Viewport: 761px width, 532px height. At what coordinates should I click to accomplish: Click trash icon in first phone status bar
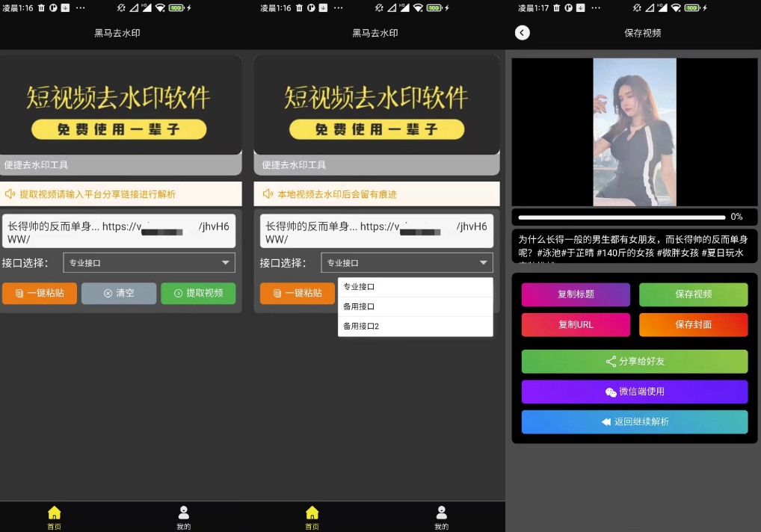tap(41, 7)
